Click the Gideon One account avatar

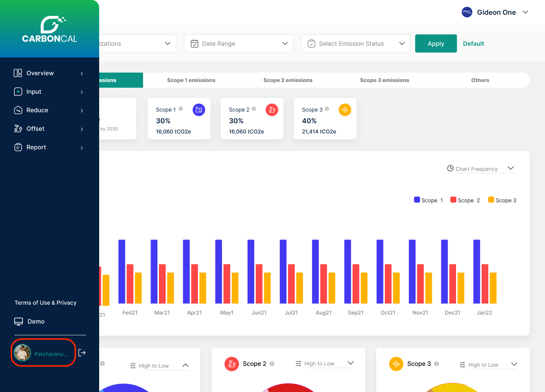tap(467, 12)
